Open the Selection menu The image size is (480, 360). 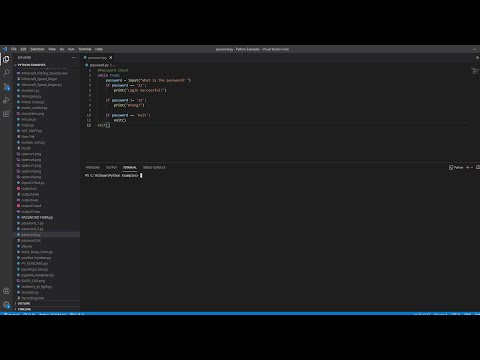tap(37, 49)
